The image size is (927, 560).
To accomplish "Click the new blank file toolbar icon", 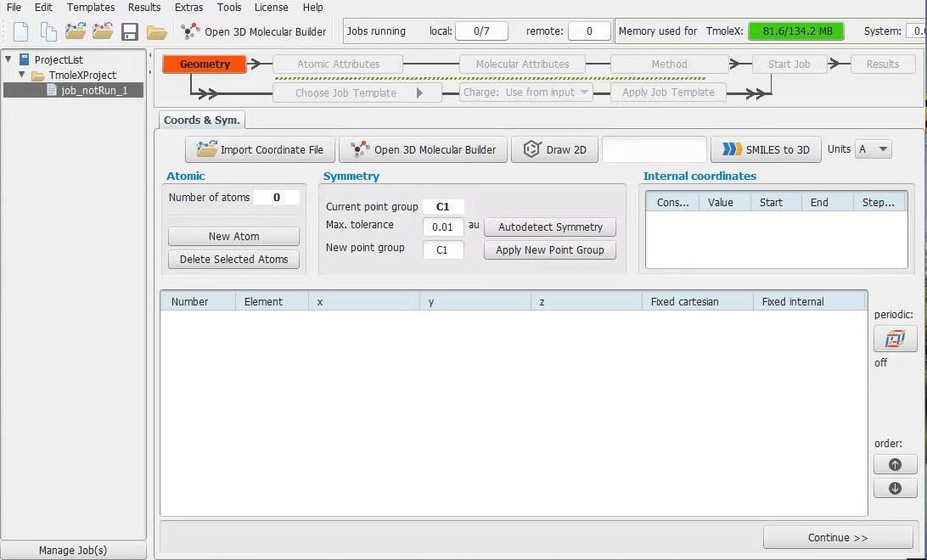I will (20, 31).
